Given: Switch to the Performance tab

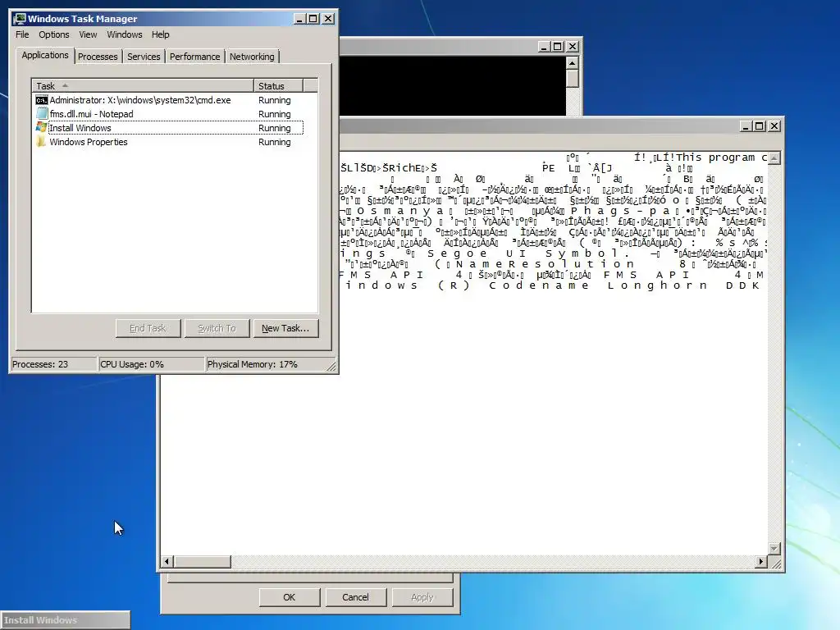Looking at the screenshot, I should (194, 57).
